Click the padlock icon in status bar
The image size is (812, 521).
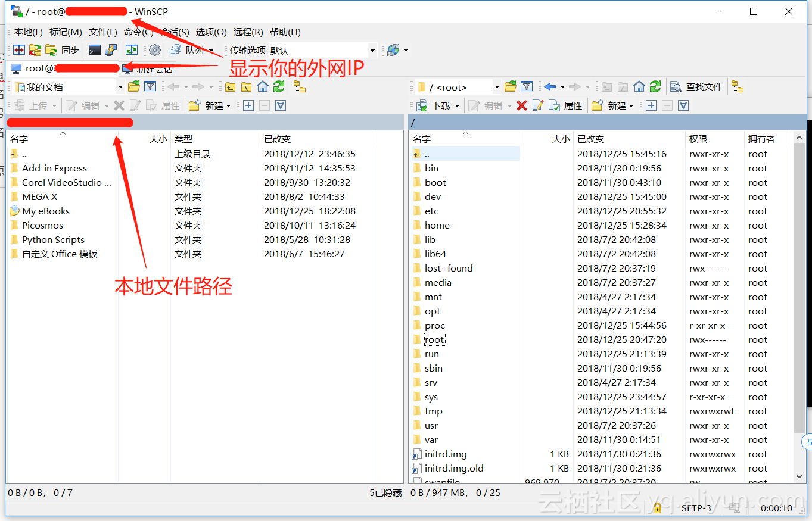(x=658, y=508)
